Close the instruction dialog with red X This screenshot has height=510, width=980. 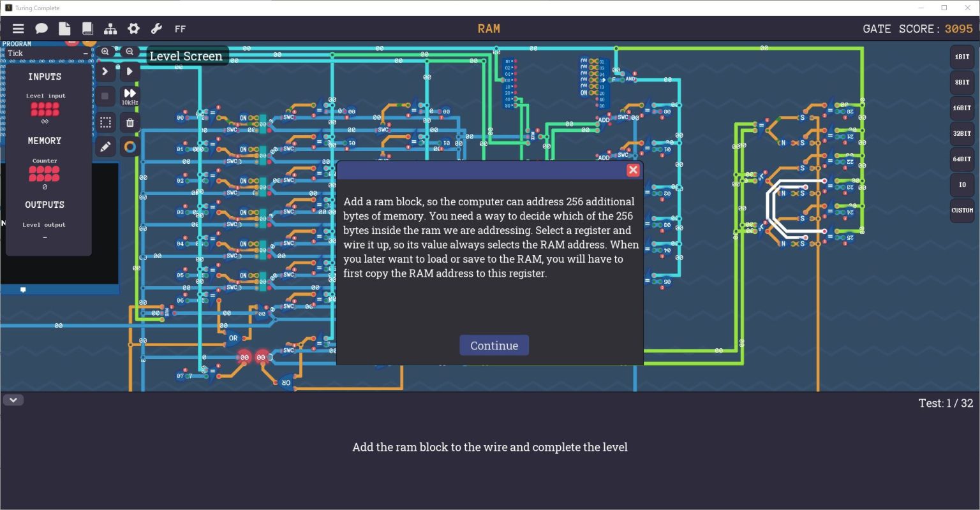tap(633, 170)
